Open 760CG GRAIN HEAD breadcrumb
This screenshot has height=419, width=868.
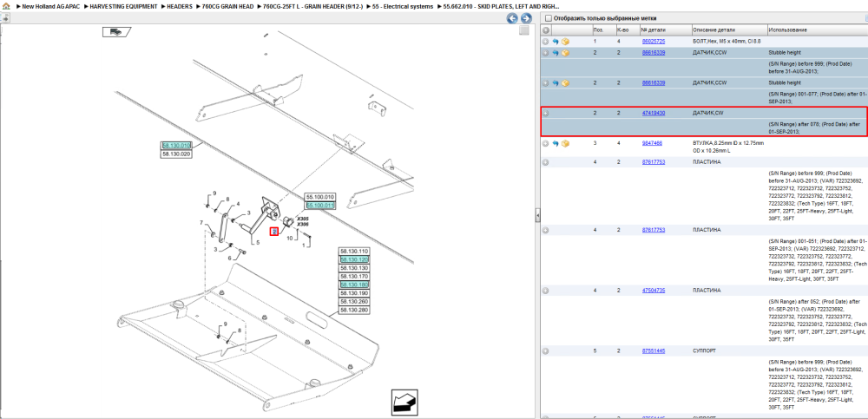(228, 7)
